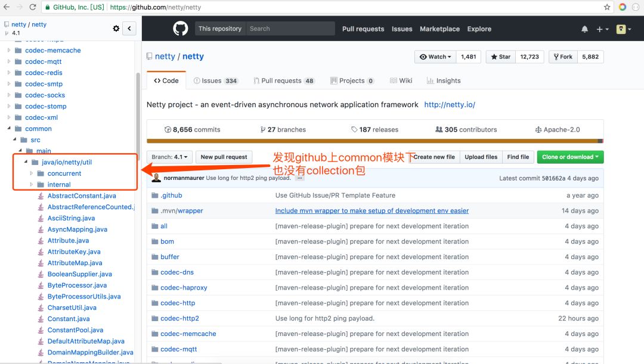Expand codec-smtp tree node arrow
This screenshot has height=364, width=644.
[x=8, y=84]
